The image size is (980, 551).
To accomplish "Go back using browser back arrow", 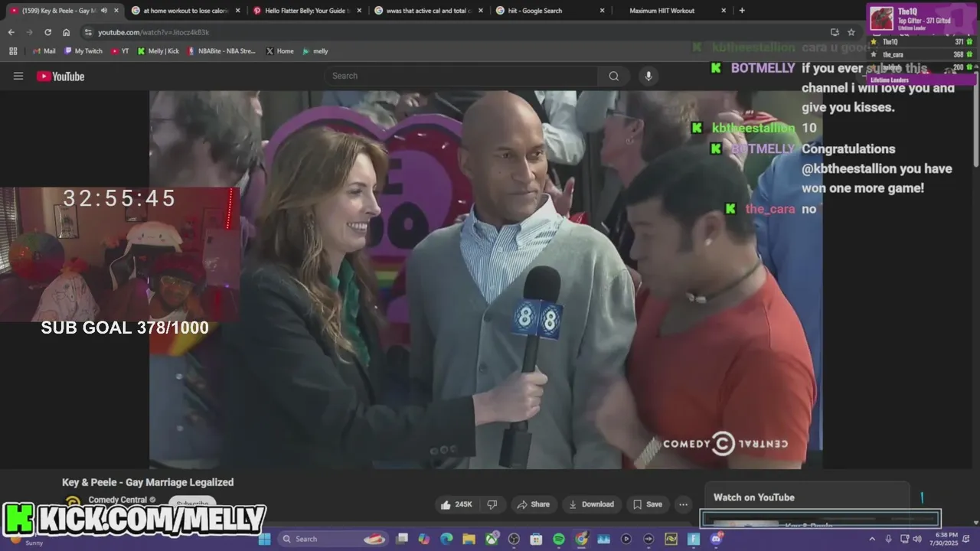I will tap(11, 32).
